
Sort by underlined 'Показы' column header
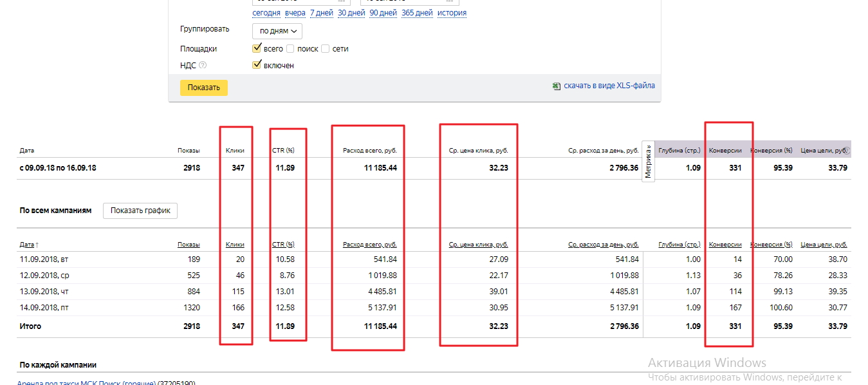click(x=189, y=245)
